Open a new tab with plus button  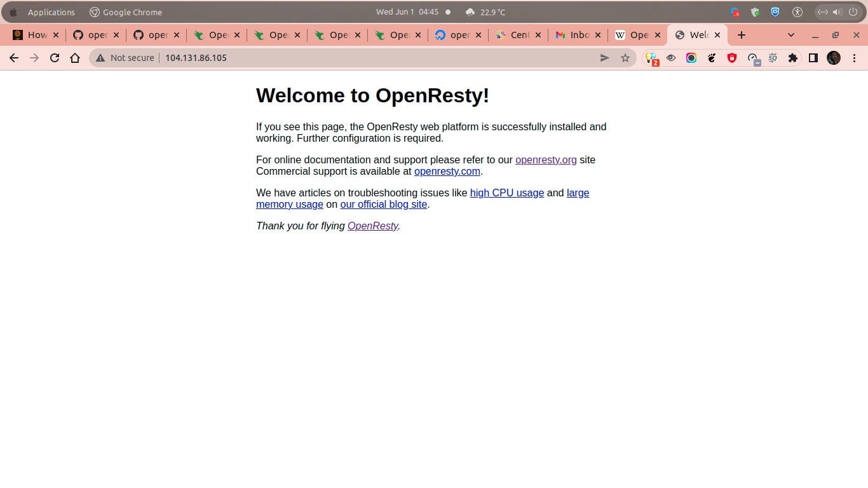(741, 35)
